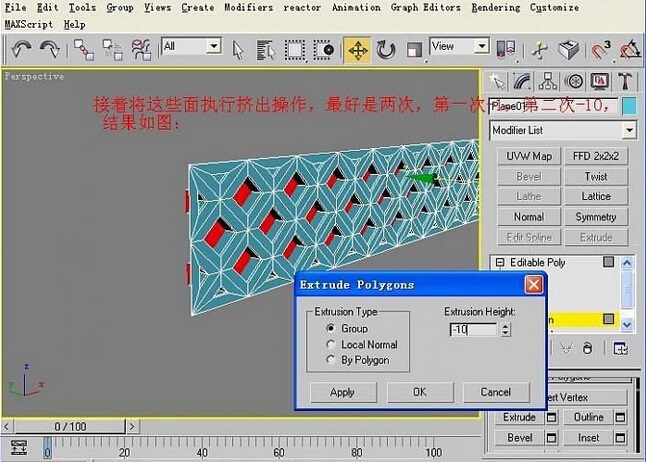The image size is (646, 462).
Task: Click OK in Extrude Polygons dialog
Action: [x=420, y=392]
